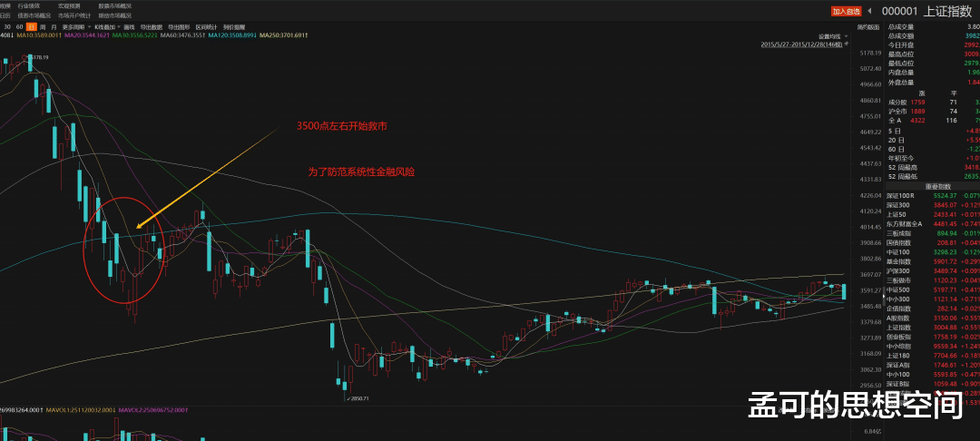Select the 中小300 index row
Image resolution: width=980 pixels, height=441 pixels.
[x=933, y=299]
